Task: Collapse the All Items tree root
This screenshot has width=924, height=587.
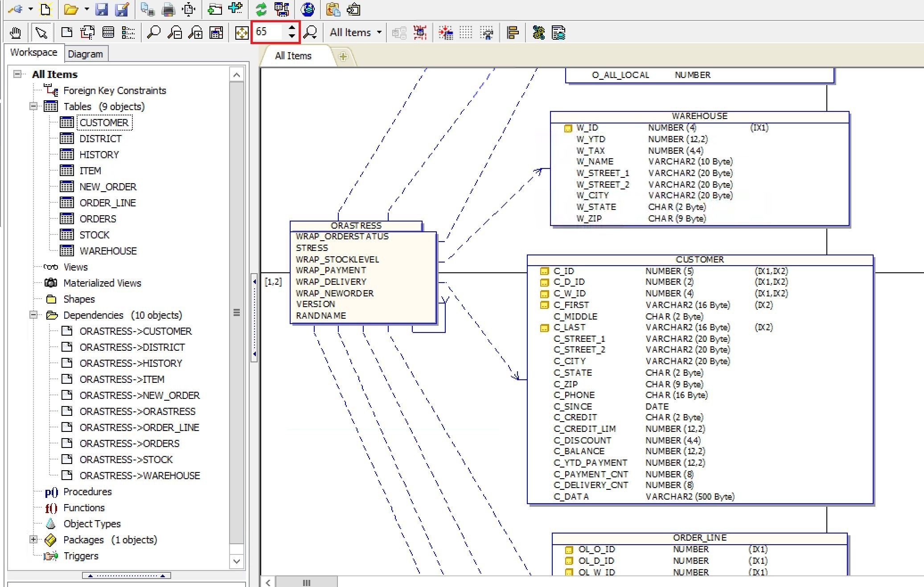Action: 17,74
